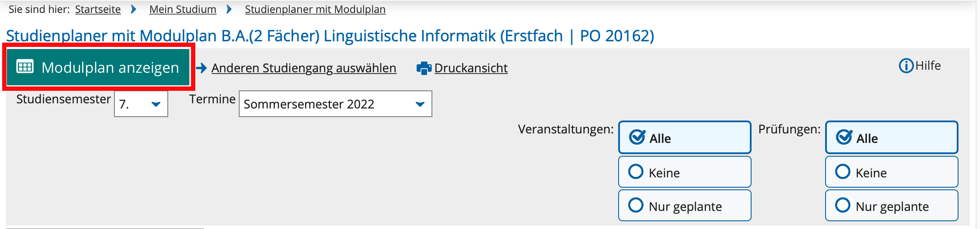
Task: Open the Anderen Studiengang auswählen link
Action: pyautogui.click(x=304, y=68)
